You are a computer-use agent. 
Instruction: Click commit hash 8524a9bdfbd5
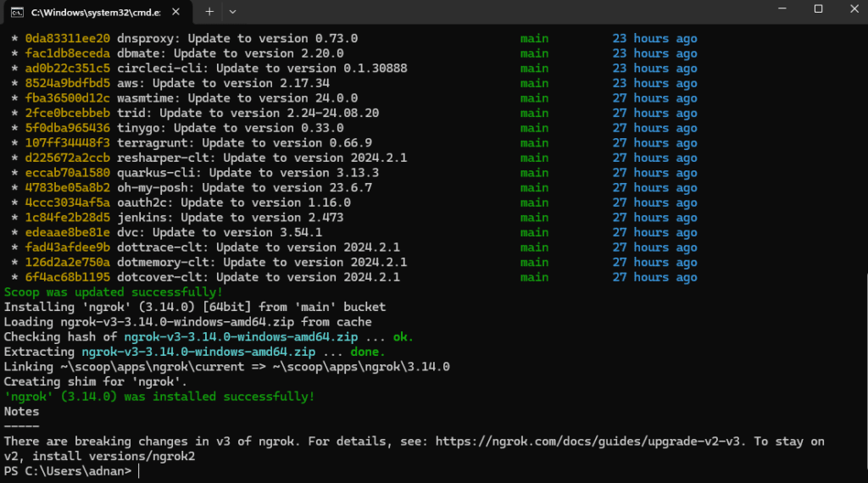(68, 84)
